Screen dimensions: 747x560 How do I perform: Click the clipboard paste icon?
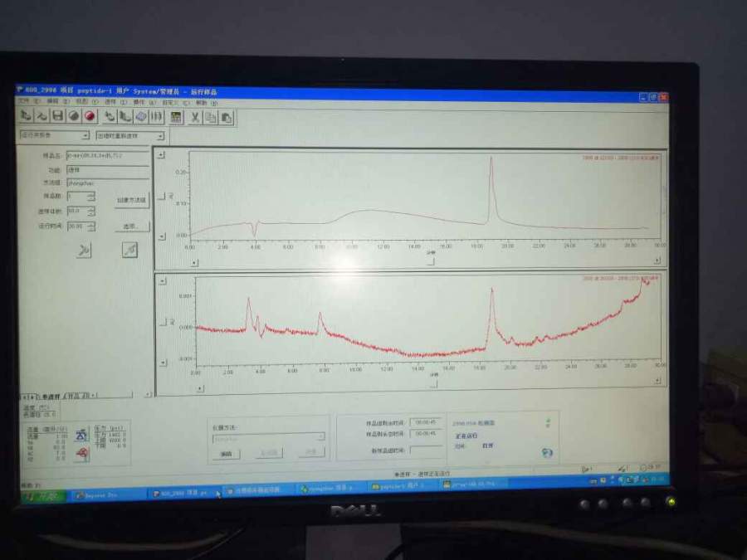point(227,118)
